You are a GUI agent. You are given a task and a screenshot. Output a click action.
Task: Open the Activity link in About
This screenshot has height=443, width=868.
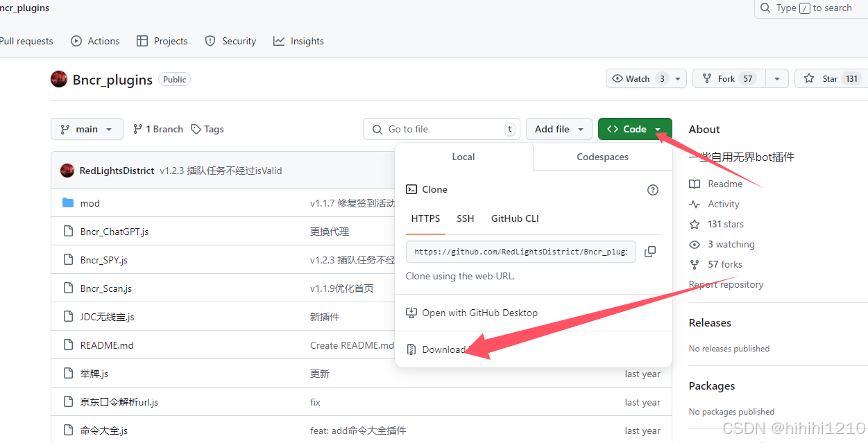pos(724,204)
